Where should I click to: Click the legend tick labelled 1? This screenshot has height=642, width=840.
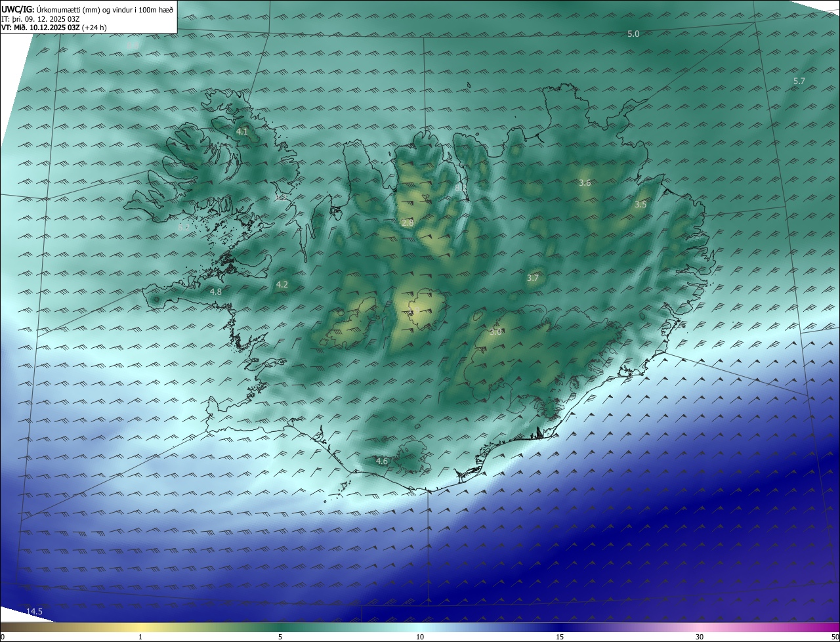click(140, 637)
